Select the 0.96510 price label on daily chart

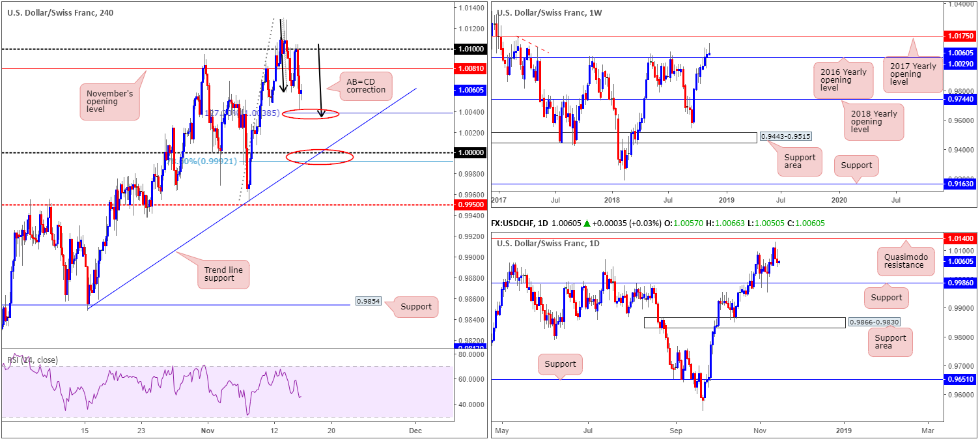[x=961, y=379]
